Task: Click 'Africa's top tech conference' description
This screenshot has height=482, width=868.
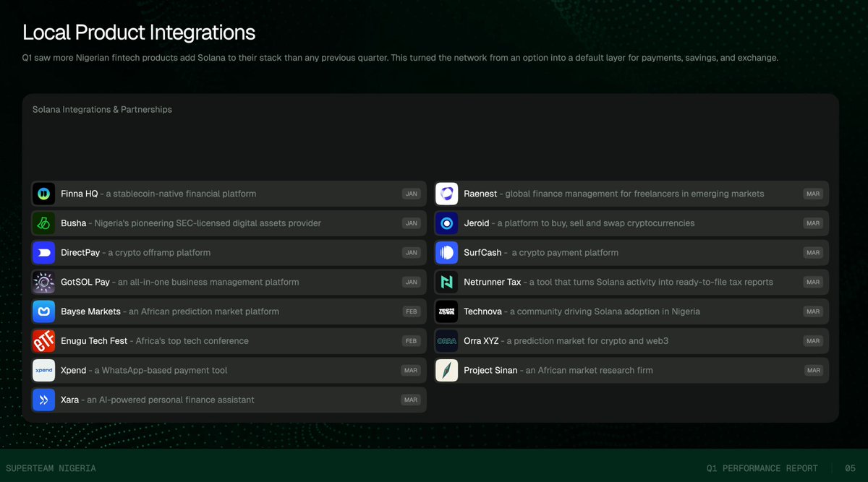Action: pos(192,341)
